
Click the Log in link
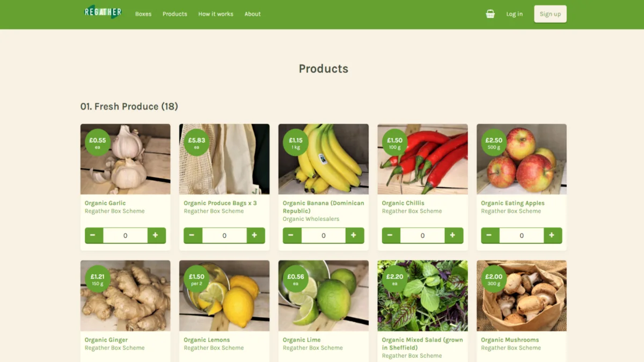[x=514, y=14]
